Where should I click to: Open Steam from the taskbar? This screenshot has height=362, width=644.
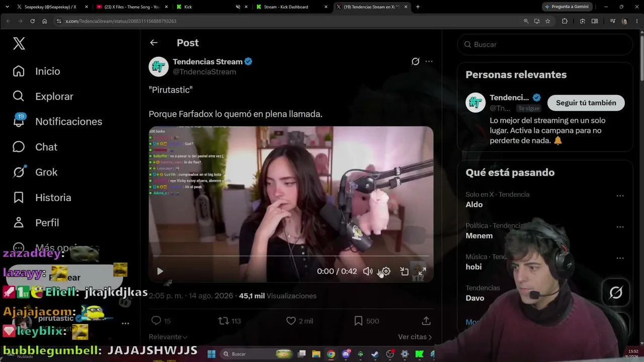(x=375, y=354)
